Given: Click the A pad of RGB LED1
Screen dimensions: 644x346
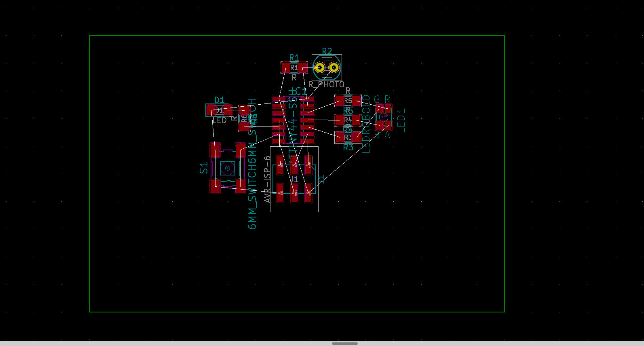Looking at the screenshot, I should pos(388,125).
